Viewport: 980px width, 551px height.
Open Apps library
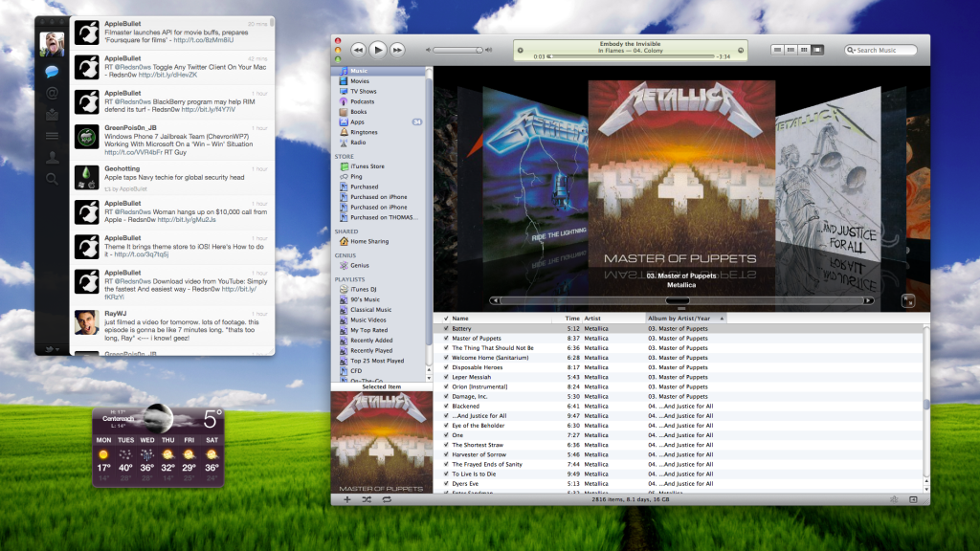click(x=358, y=121)
